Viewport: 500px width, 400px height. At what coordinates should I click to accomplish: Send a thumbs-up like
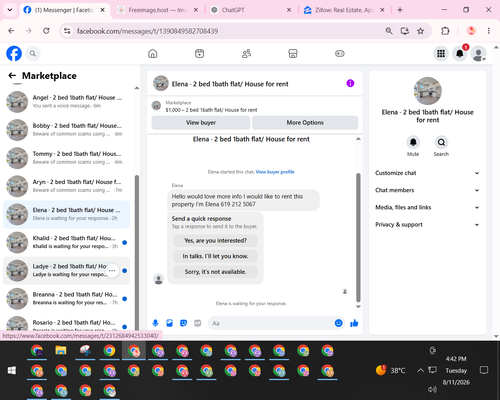(x=354, y=323)
